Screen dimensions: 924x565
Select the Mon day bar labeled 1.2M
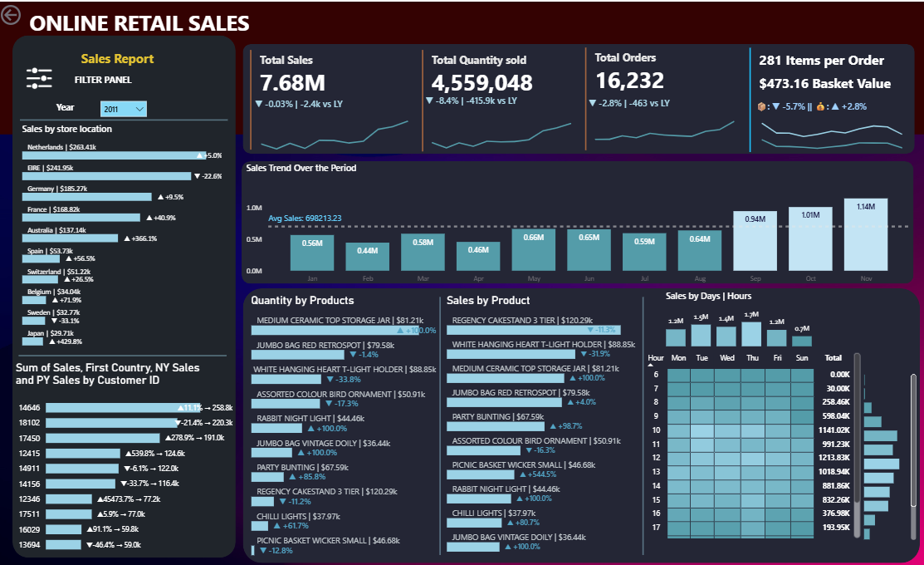click(x=676, y=337)
